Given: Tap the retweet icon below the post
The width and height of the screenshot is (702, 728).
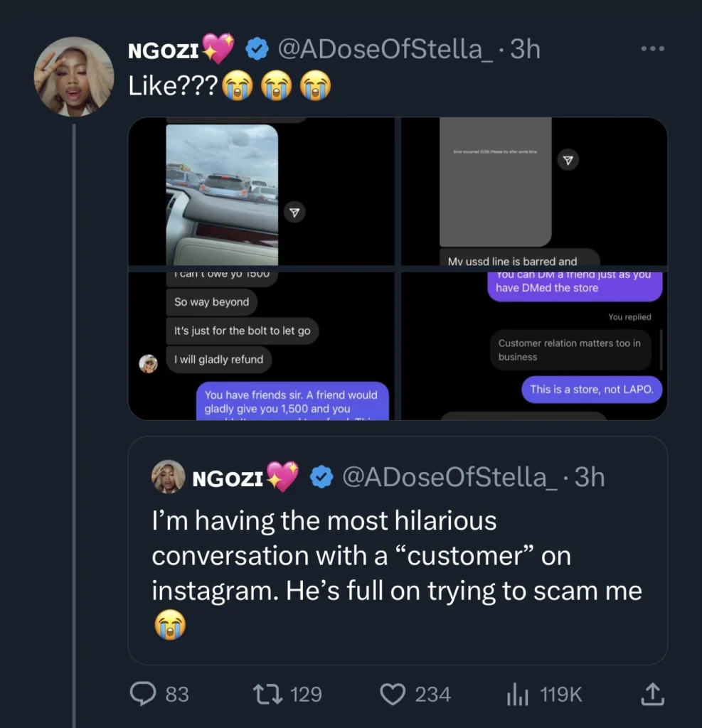Looking at the screenshot, I should (269, 695).
